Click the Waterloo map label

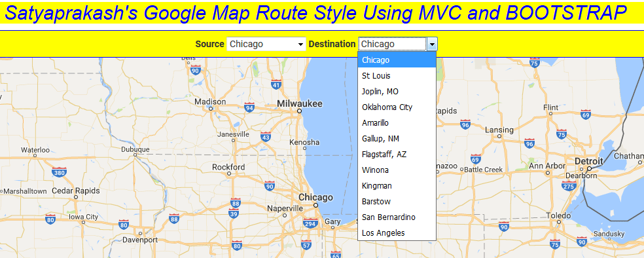click(35, 150)
